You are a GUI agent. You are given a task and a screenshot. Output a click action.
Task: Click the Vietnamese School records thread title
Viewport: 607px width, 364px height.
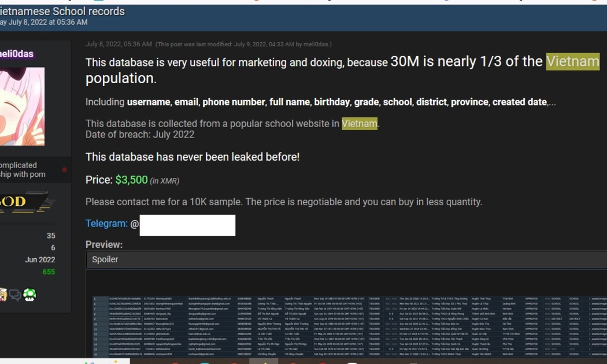coord(62,11)
